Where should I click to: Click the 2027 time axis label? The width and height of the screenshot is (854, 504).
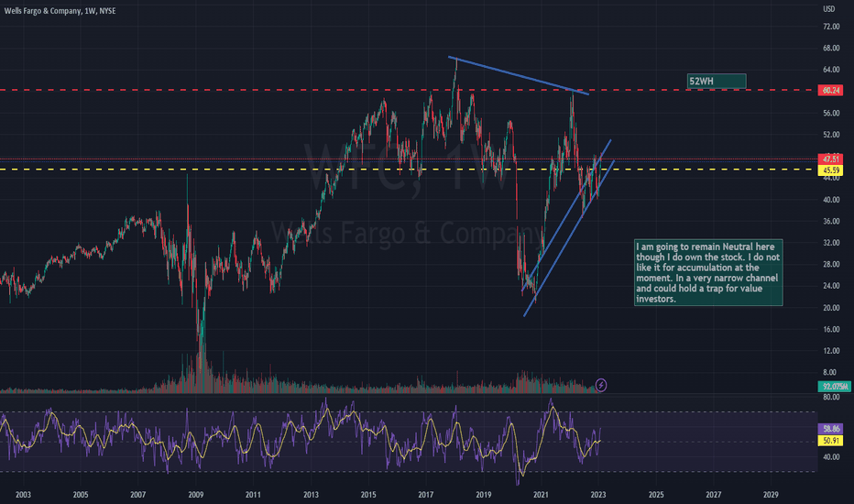(x=713, y=495)
